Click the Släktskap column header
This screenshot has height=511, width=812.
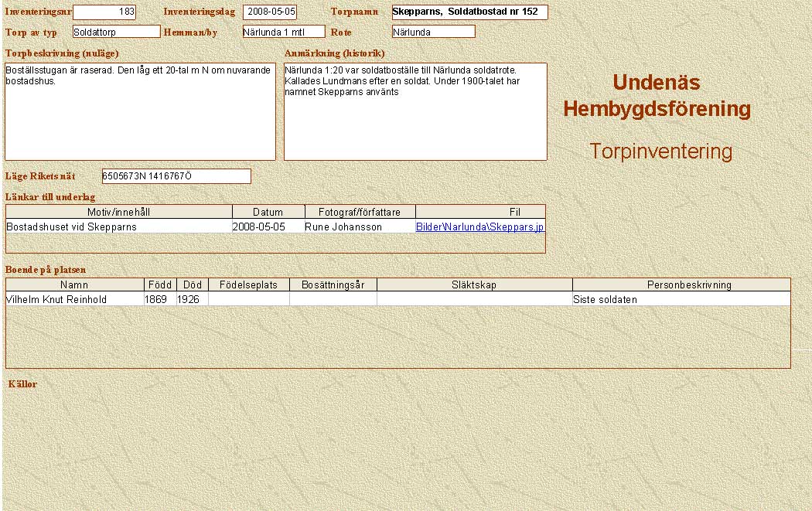click(x=474, y=285)
